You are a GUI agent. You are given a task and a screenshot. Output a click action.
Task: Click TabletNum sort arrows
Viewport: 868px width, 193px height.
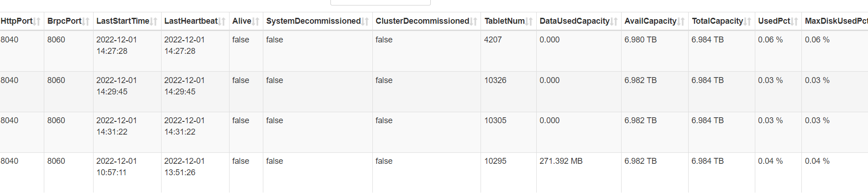click(529, 21)
